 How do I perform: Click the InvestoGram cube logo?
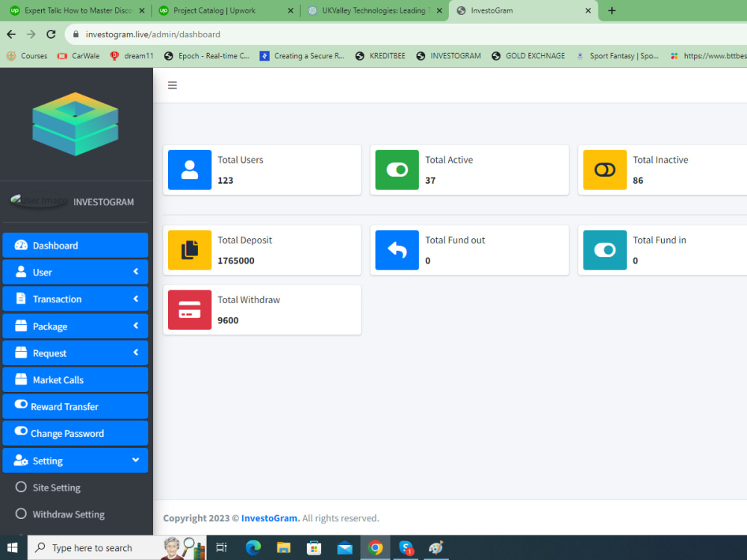coord(75,123)
